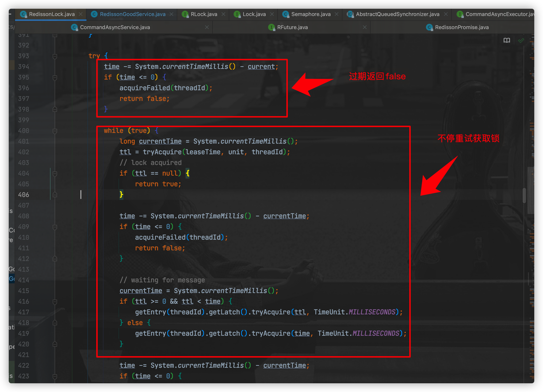Image resolution: width=543 pixels, height=392 pixels.
Task: Click the Semaphore.java class icon
Action: [286, 14]
